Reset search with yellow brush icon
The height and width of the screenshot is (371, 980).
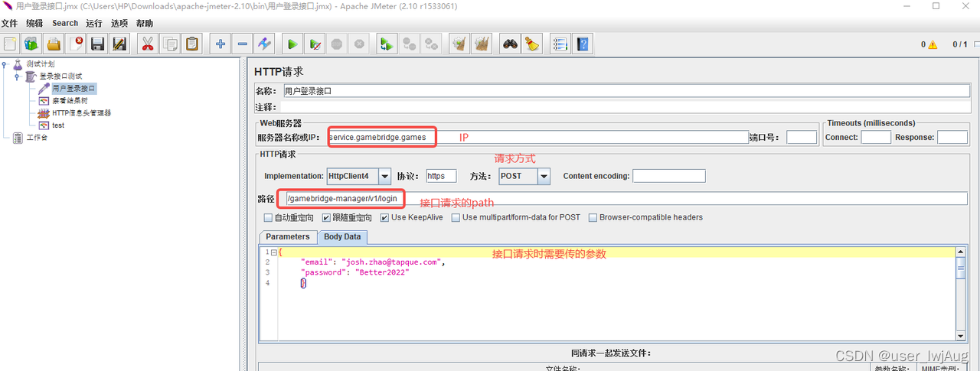click(532, 44)
